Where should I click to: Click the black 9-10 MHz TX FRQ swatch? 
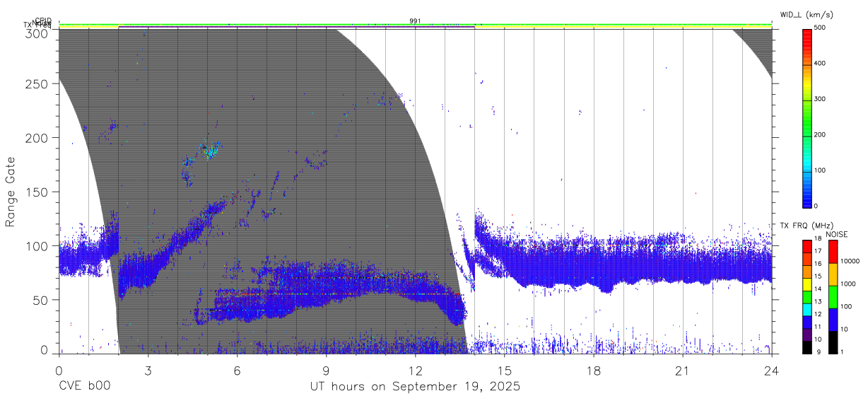pos(807,347)
